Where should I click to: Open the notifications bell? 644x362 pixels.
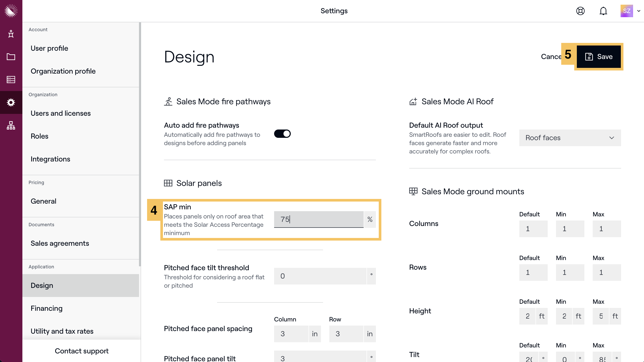click(603, 11)
